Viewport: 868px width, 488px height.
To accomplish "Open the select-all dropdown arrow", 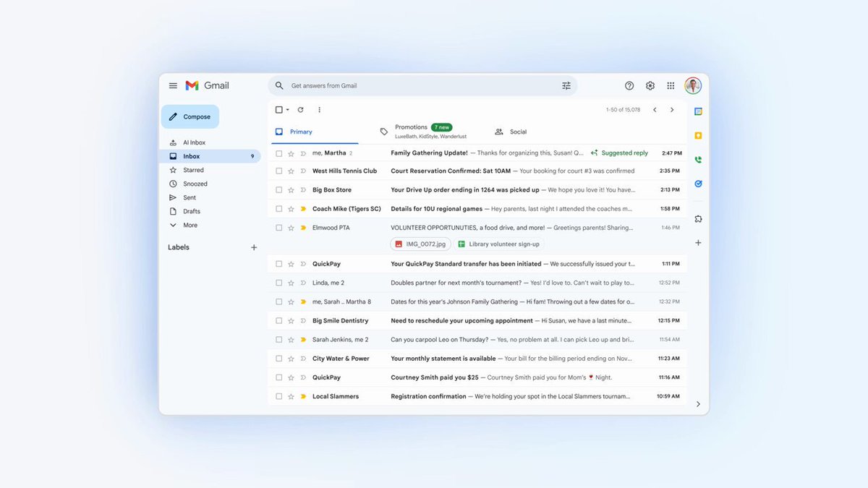I will tap(287, 110).
